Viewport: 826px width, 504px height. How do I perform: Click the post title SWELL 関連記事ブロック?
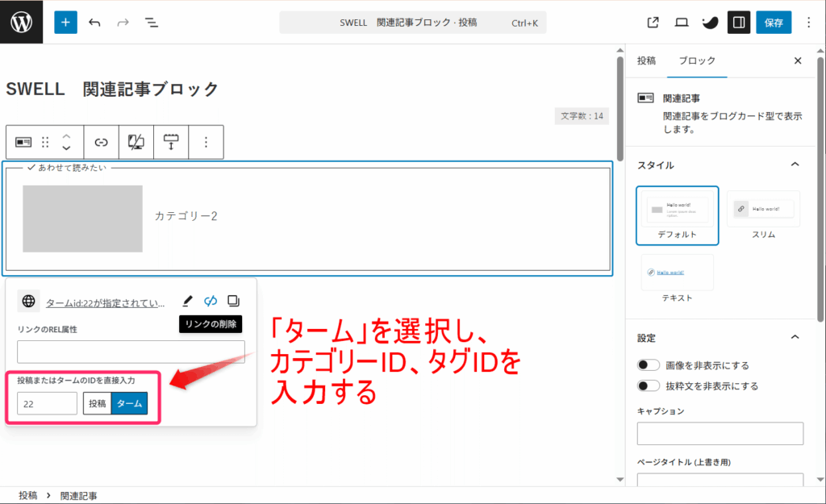click(x=111, y=89)
